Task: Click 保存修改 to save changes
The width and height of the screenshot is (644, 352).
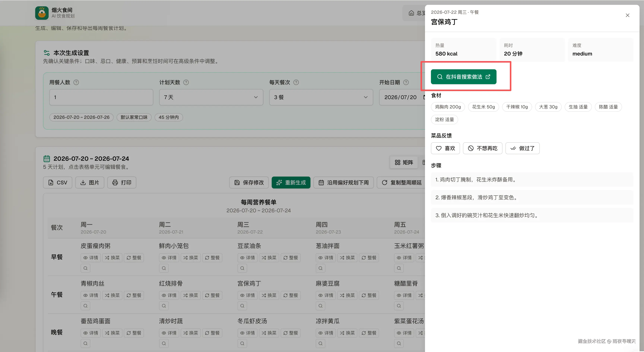Action: (249, 183)
